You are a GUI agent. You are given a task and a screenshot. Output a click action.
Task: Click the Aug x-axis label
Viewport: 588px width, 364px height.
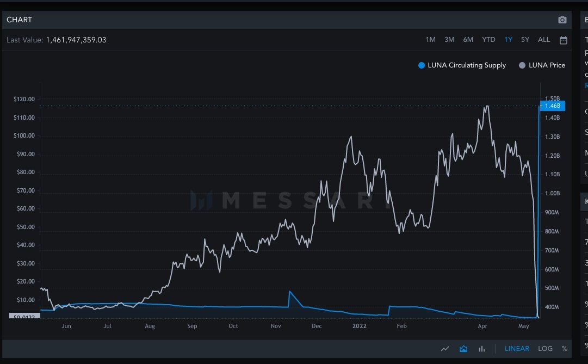tap(150, 326)
